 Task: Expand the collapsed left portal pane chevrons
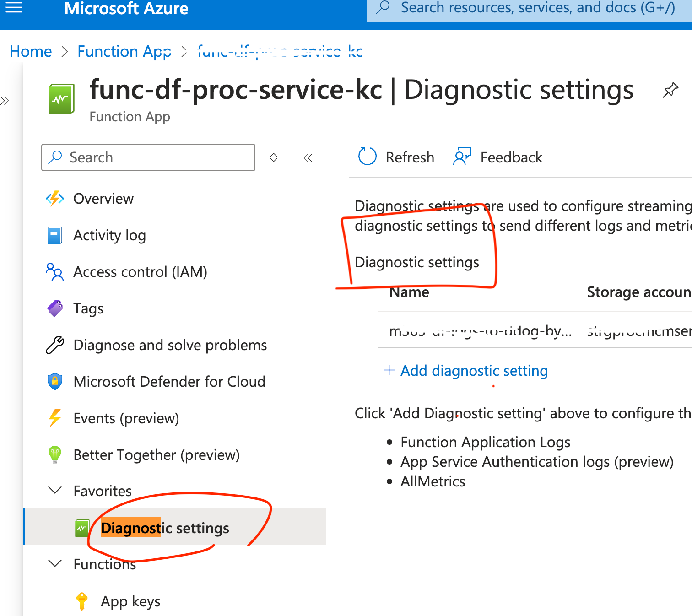[x=5, y=101]
